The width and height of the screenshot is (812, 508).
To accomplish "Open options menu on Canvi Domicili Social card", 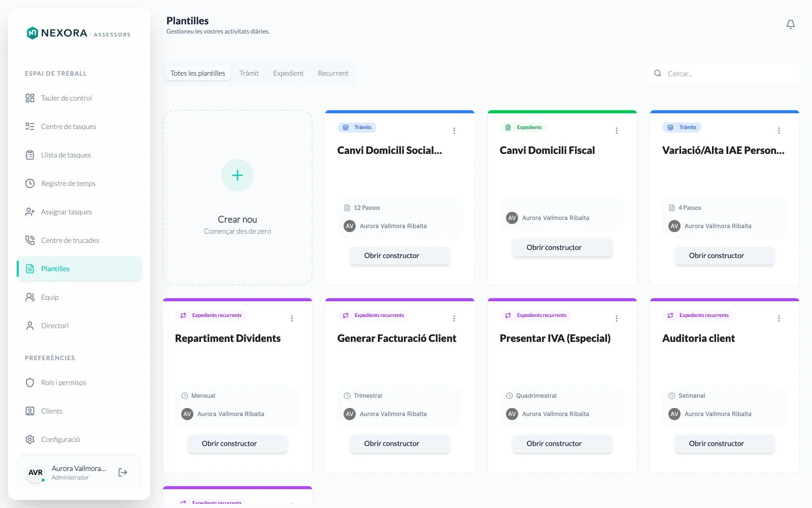I will tap(454, 131).
